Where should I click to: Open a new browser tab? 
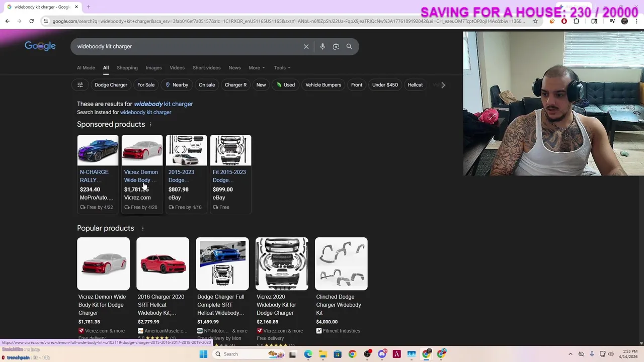[x=88, y=7]
